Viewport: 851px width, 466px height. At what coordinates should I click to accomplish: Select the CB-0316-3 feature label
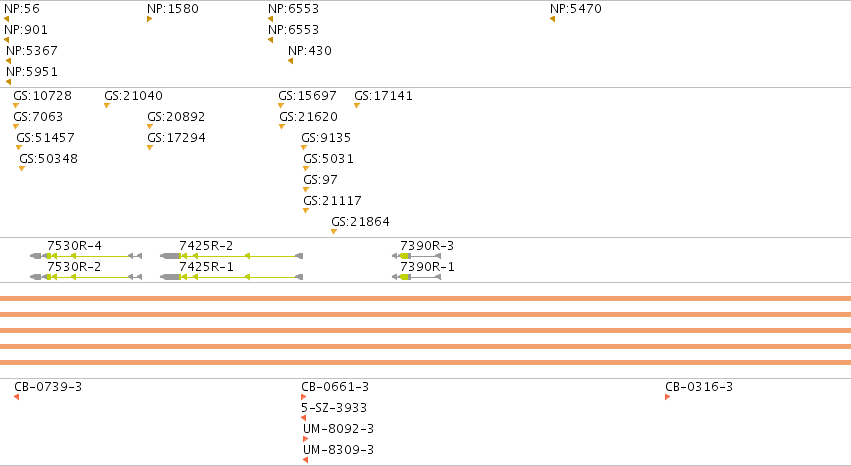699,387
